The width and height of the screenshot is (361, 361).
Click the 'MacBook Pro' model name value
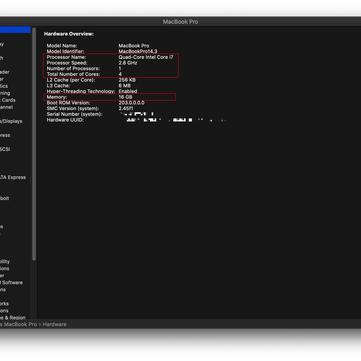(x=134, y=46)
